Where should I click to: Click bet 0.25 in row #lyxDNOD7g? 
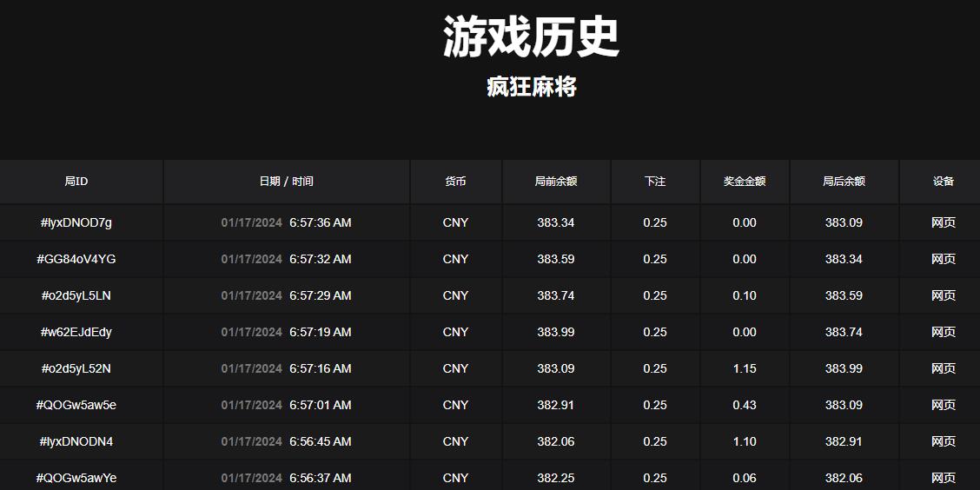(x=655, y=222)
